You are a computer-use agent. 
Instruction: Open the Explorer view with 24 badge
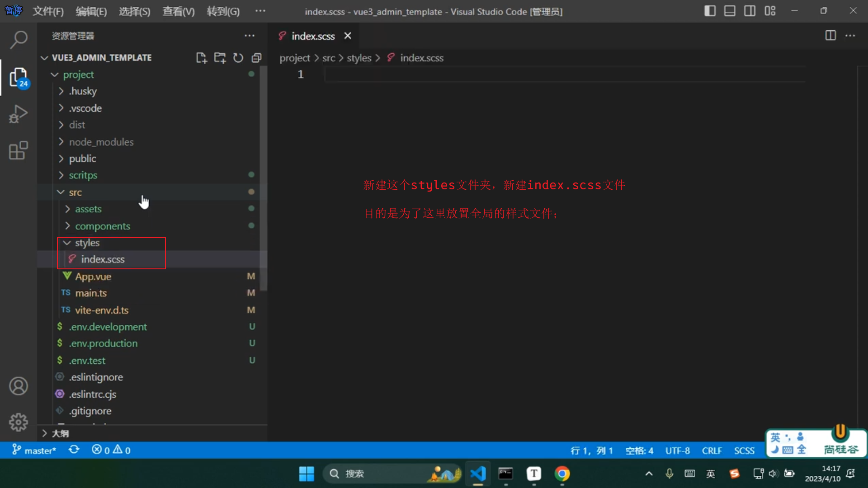(x=19, y=78)
